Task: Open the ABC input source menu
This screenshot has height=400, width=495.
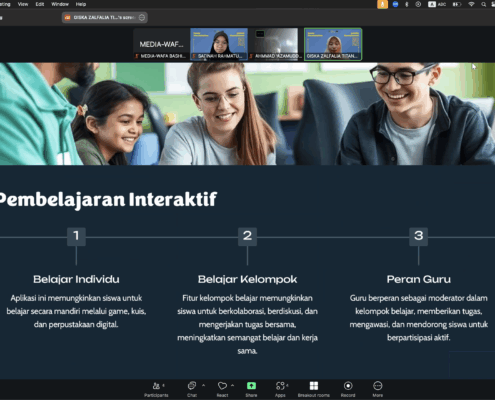Action: (437, 4)
